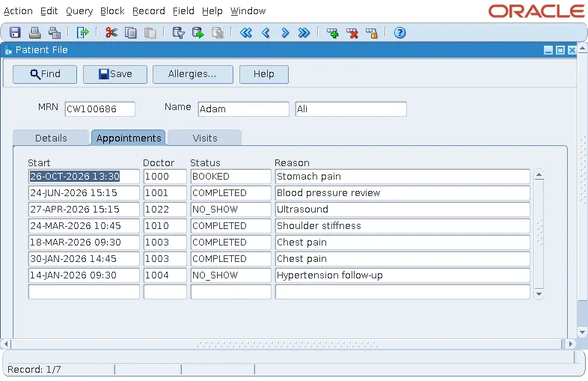Minimize the Patient File window
The height and width of the screenshot is (381, 588).
[548, 50]
